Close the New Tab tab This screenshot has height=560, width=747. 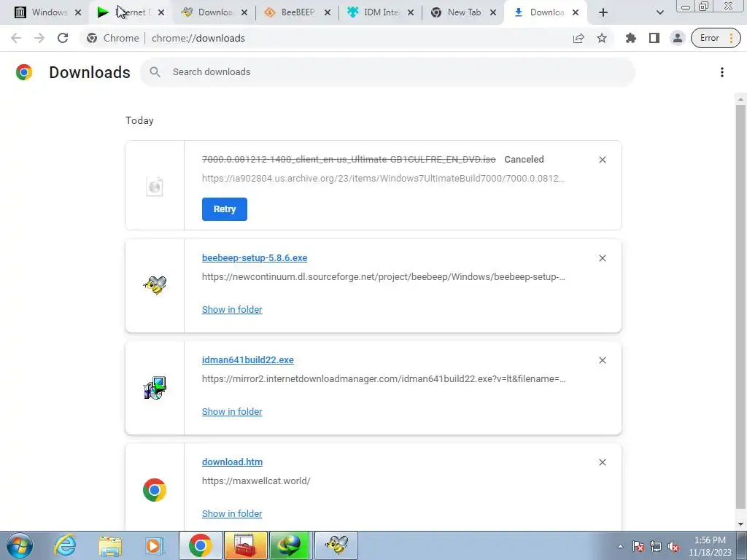[x=493, y=12]
